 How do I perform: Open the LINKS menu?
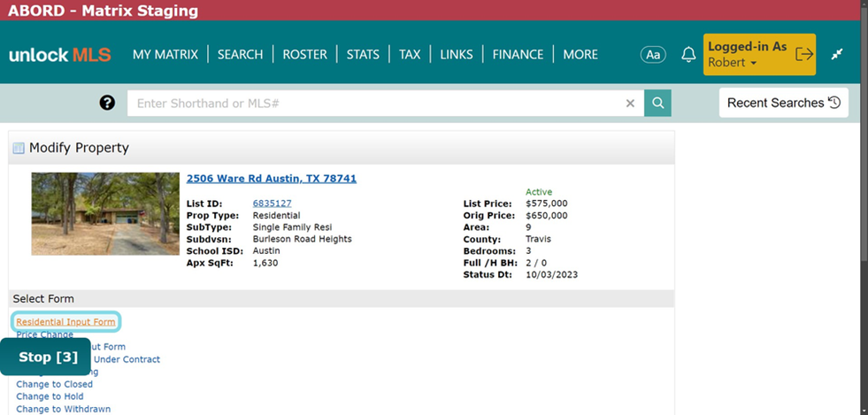tap(457, 54)
